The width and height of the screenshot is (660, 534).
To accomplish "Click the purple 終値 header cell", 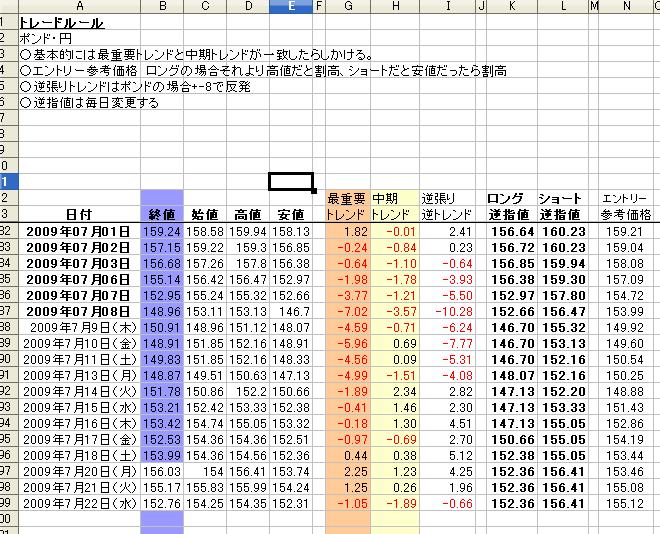I will point(162,214).
